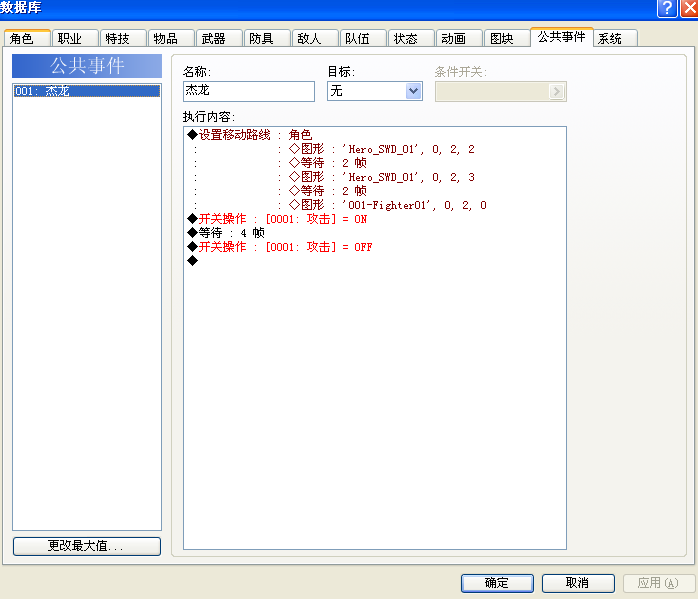Select 开关操作 [0001: 攻击] = ON
The image size is (698, 599).
pyautogui.click(x=374, y=219)
